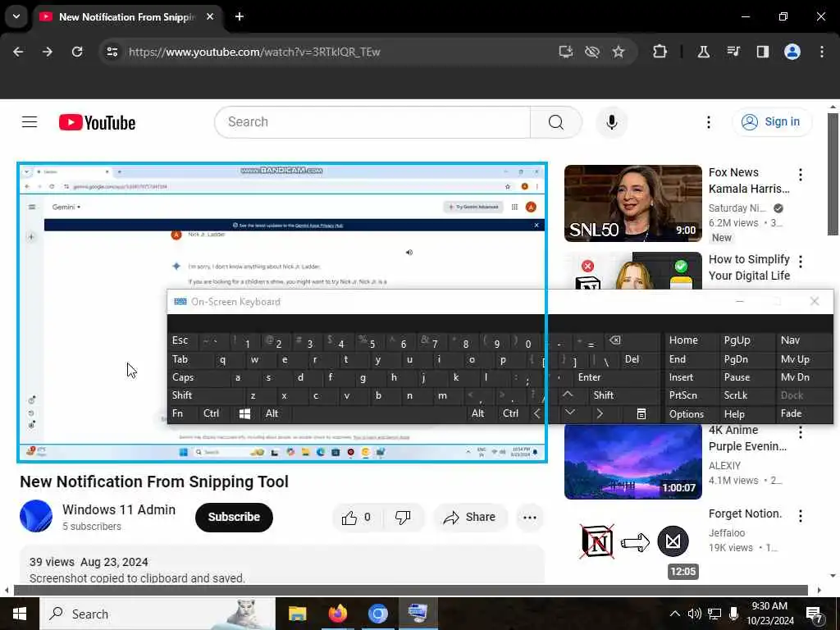Image resolution: width=840 pixels, height=630 pixels.
Task: Click Windows logo key on On-Screen Keyboard
Action: coord(244,413)
